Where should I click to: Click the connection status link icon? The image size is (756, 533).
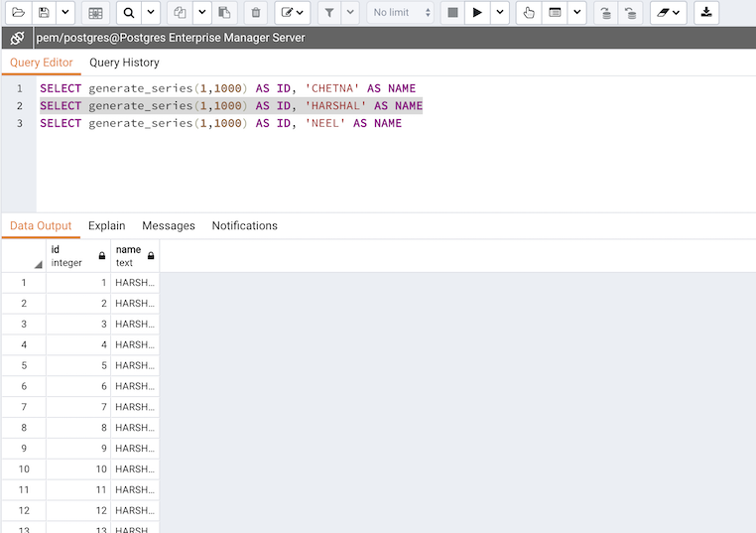(x=17, y=38)
